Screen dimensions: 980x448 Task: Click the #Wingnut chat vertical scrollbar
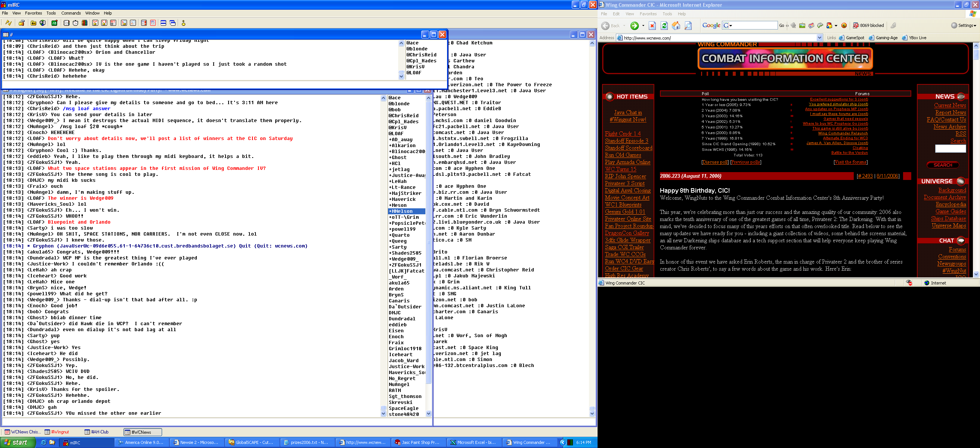[x=383, y=255]
